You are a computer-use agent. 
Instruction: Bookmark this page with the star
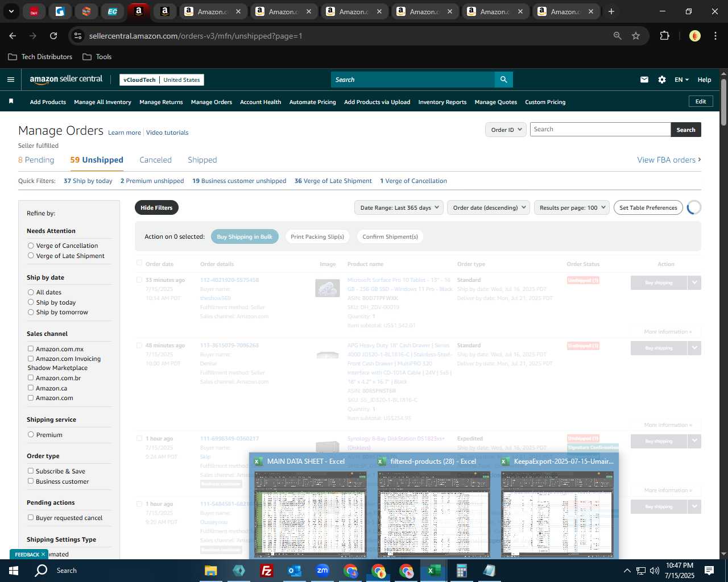[x=636, y=36]
